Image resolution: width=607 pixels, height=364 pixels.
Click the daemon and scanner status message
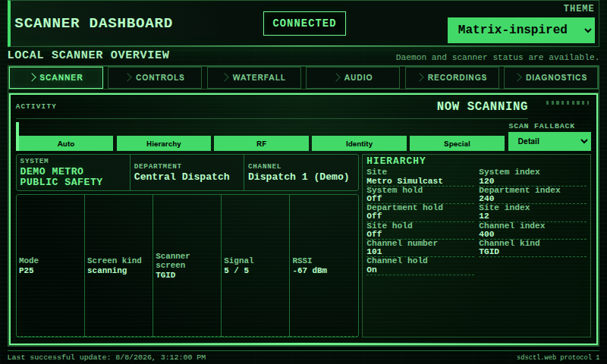coord(497,57)
